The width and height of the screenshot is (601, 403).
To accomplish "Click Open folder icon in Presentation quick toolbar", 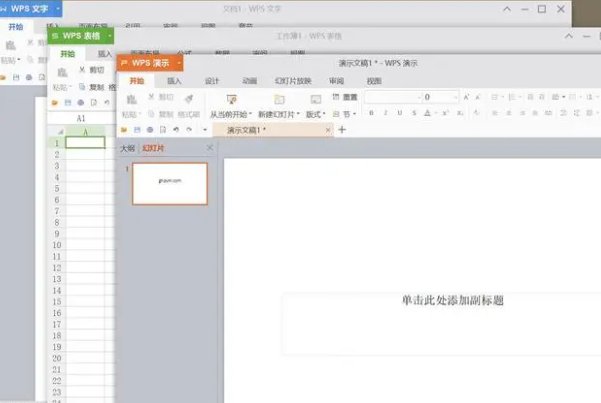I will 124,130.
